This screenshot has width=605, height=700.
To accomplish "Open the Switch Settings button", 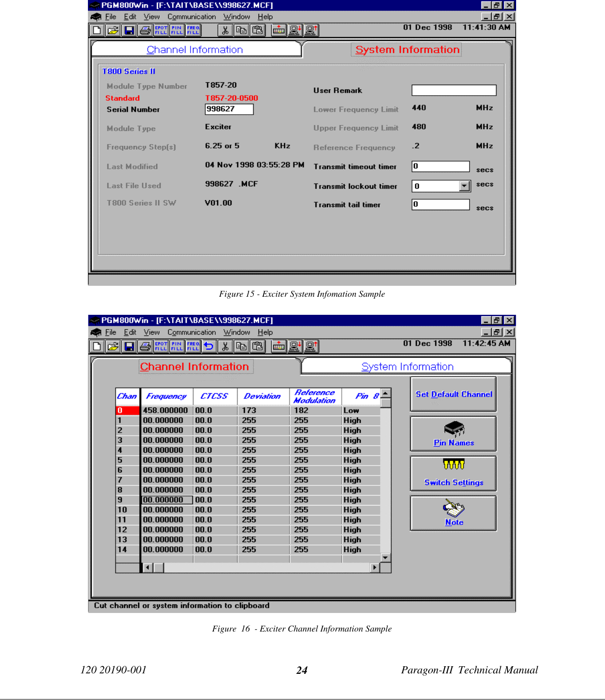I will pyautogui.click(x=454, y=473).
